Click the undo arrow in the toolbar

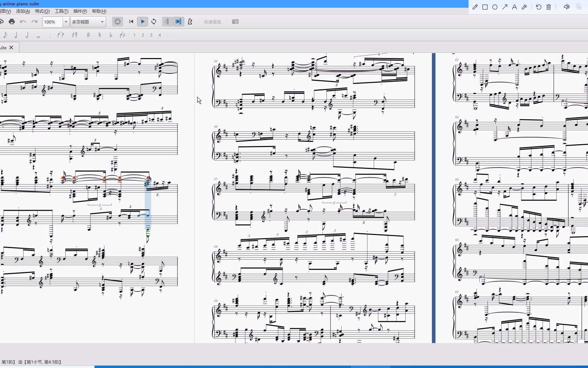pyautogui.click(x=23, y=22)
